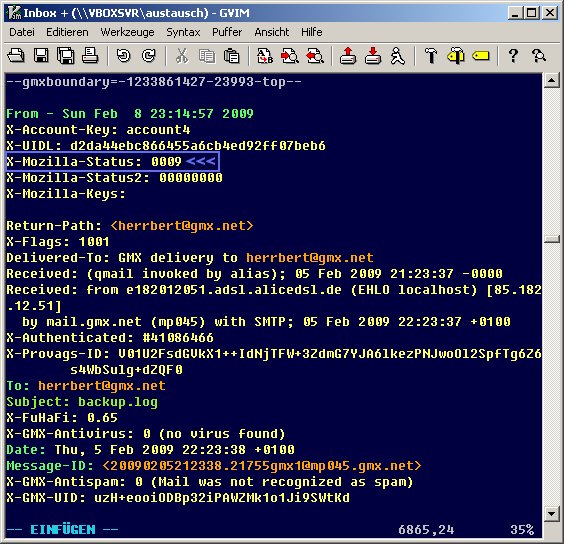
Task: Open the Syntax menu
Action: click(183, 32)
